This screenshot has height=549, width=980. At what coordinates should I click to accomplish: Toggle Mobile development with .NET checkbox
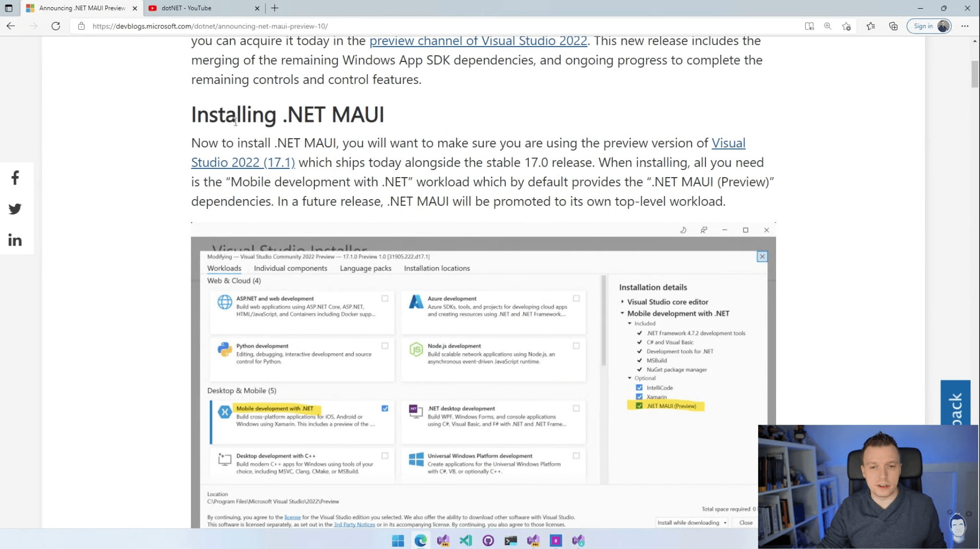point(384,408)
